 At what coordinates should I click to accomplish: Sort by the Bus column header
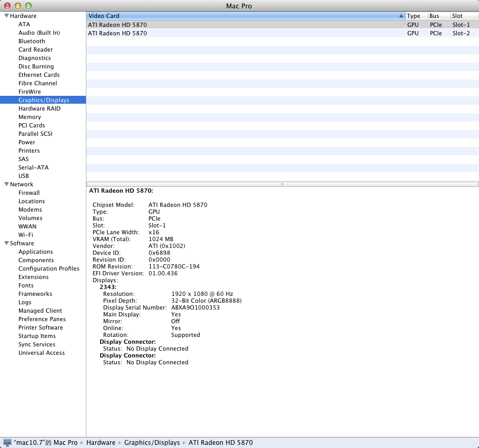click(x=439, y=16)
